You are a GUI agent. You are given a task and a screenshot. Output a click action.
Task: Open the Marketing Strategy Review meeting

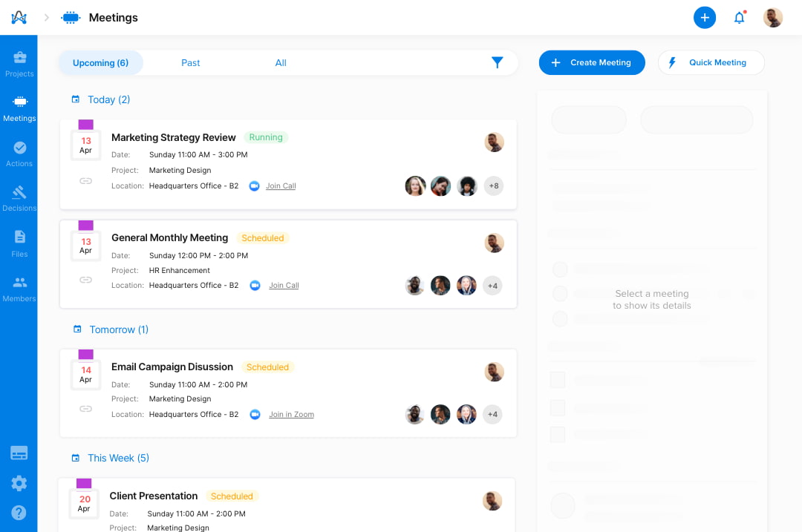pyautogui.click(x=173, y=137)
